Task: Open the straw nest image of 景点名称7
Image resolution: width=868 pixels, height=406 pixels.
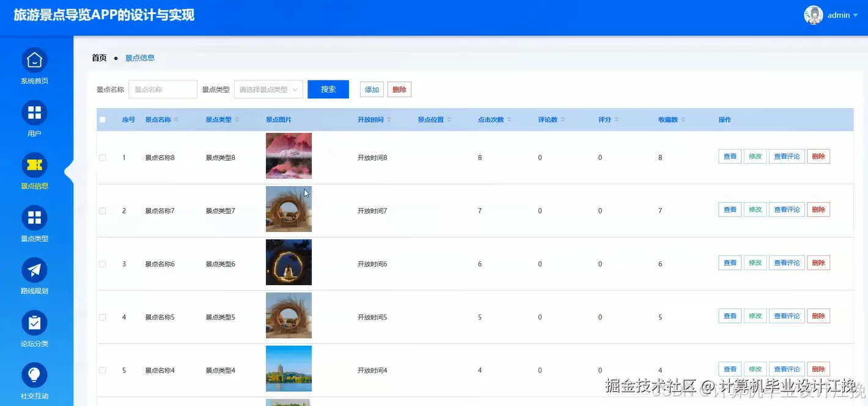Action: click(289, 209)
